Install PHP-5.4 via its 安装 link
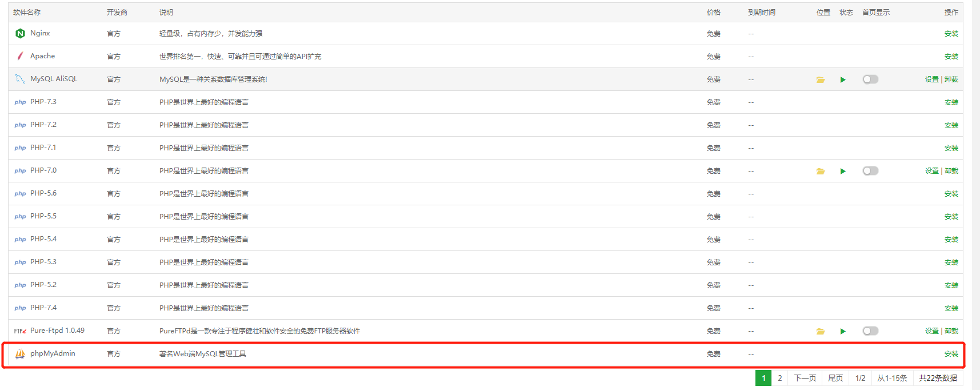 click(951, 240)
